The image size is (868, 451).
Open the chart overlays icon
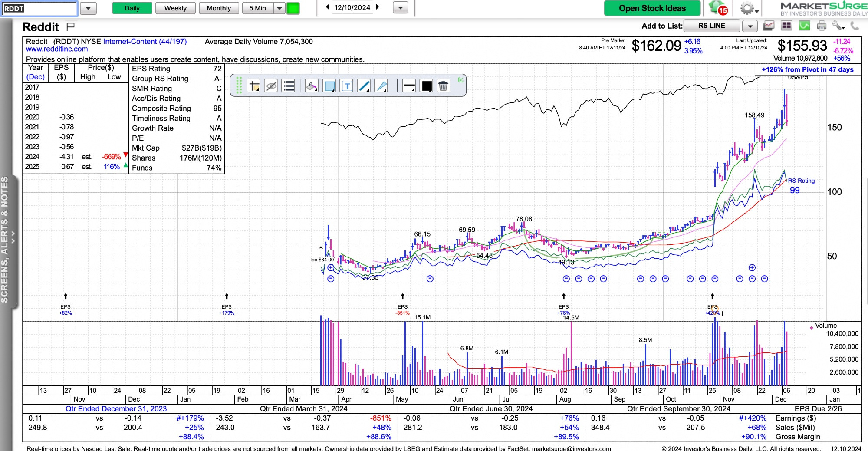pos(769,26)
